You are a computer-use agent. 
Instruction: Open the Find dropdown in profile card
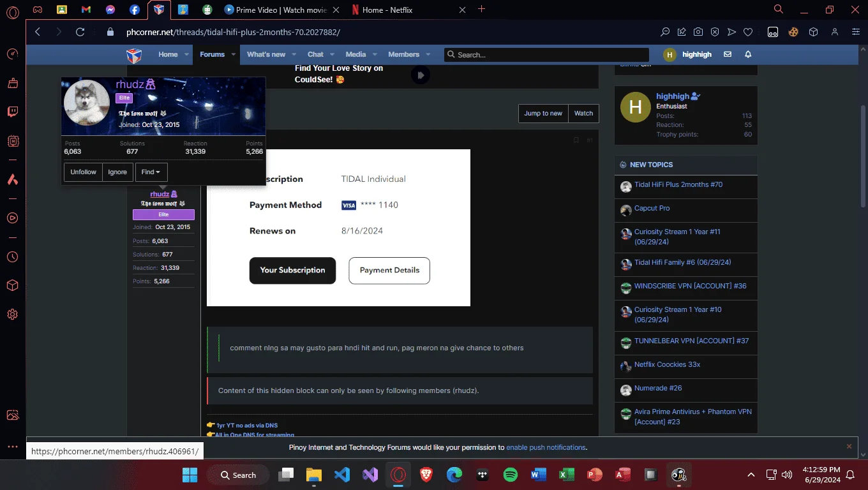[x=151, y=172]
